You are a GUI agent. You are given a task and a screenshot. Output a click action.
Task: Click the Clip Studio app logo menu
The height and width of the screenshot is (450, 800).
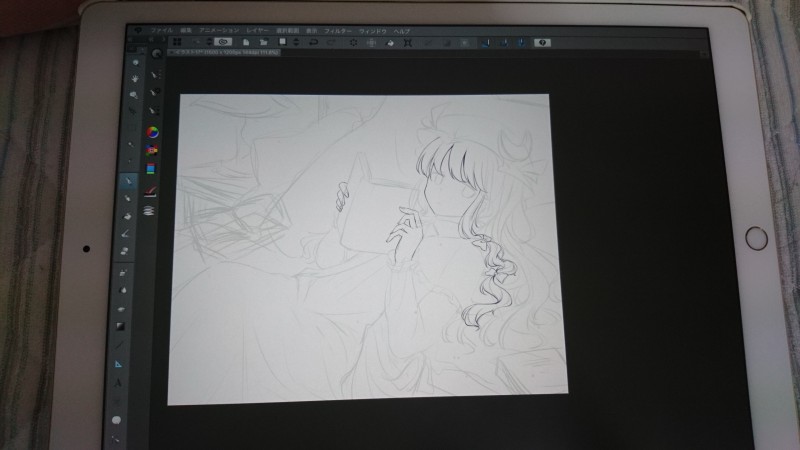click(138, 30)
